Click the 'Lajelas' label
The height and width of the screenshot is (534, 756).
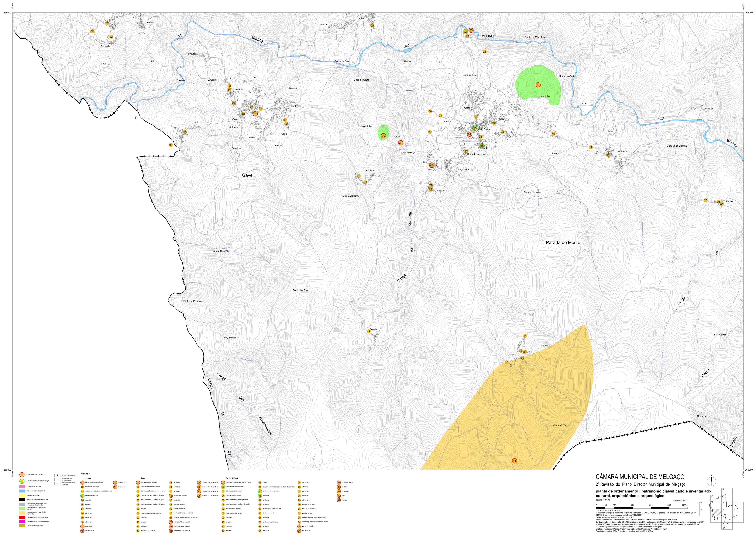click(x=556, y=153)
